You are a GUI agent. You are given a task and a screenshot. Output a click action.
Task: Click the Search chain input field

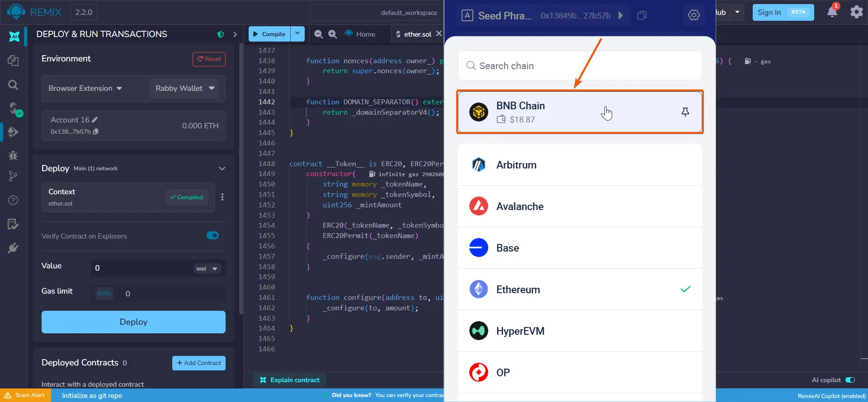(580, 65)
